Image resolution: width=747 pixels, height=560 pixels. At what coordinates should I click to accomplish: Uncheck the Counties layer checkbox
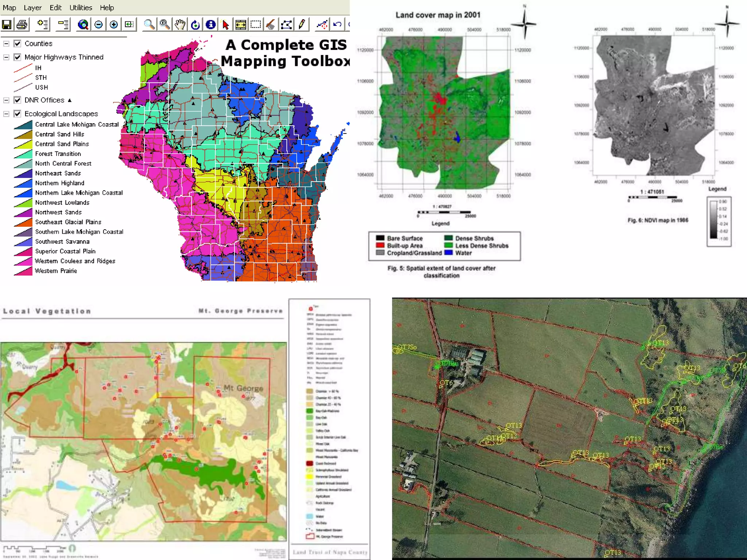coord(17,43)
